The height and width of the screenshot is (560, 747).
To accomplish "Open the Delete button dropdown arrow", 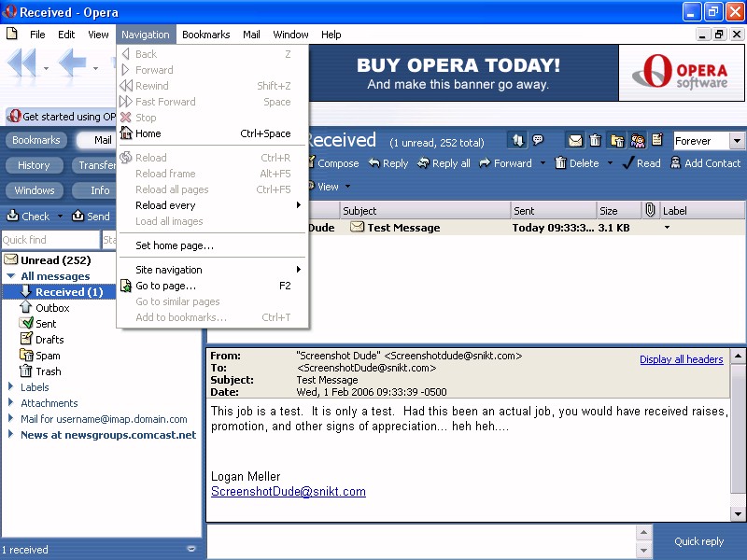I will pyautogui.click(x=611, y=163).
